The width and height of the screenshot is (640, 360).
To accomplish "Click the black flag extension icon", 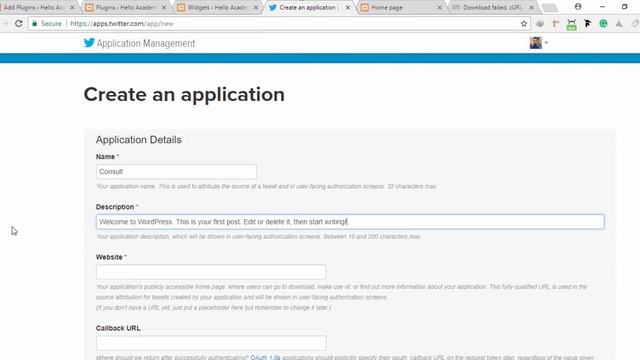I will click(x=587, y=24).
